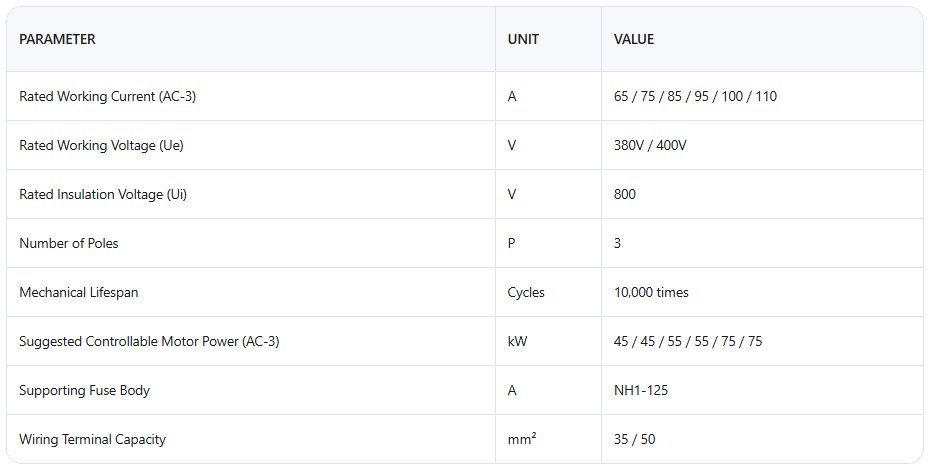Click the 35 / 50 terminal capacity value

(x=635, y=439)
